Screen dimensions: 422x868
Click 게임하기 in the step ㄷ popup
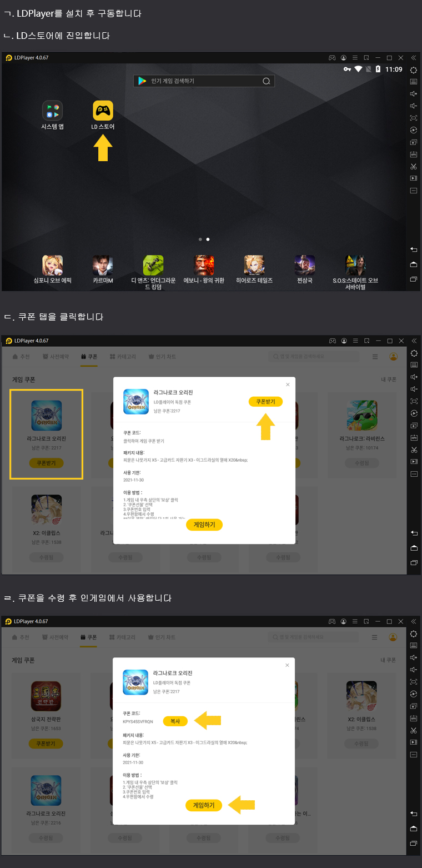tap(204, 525)
